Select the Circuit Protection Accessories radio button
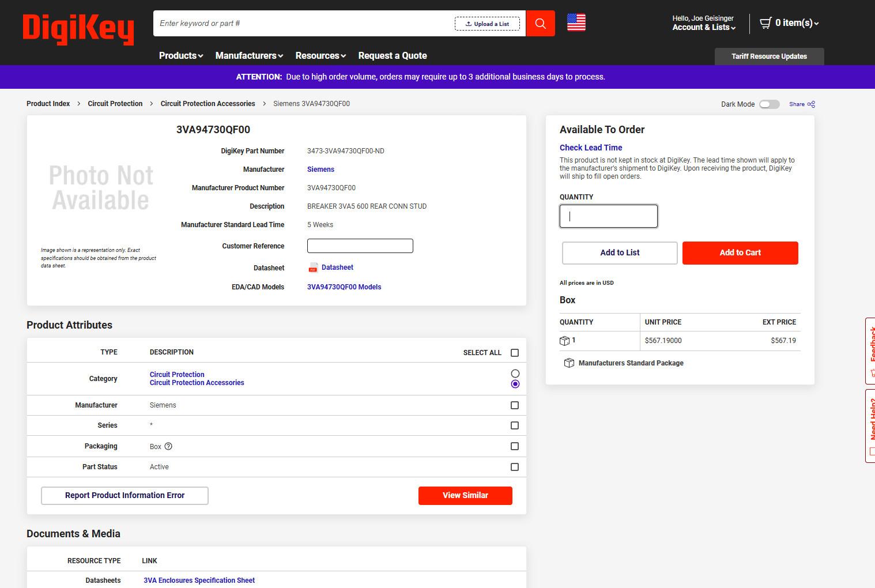This screenshot has width=875, height=588. tap(515, 384)
